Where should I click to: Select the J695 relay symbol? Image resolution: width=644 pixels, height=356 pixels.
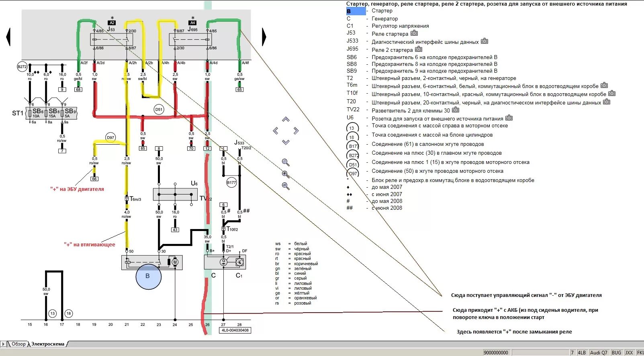pos(190,39)
